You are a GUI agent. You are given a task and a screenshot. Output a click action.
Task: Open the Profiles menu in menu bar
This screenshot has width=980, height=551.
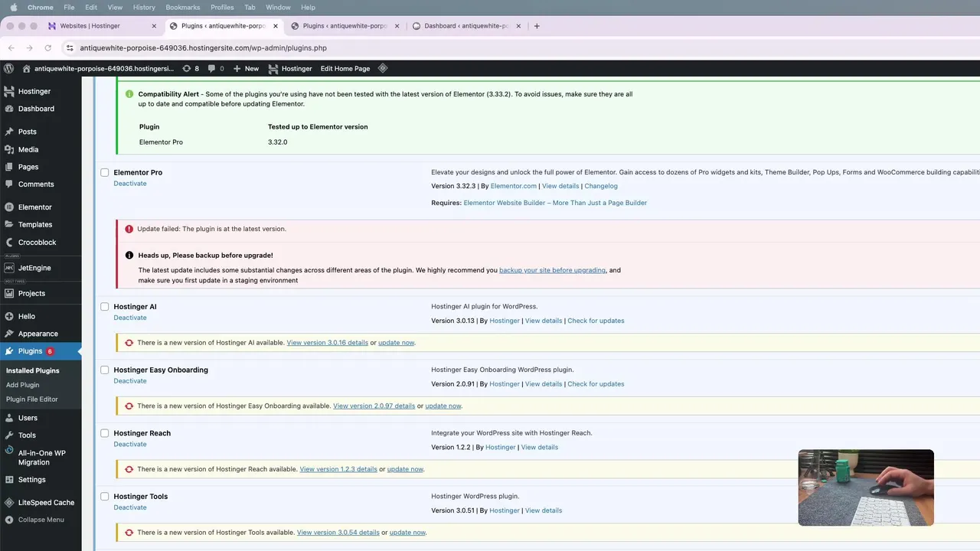point(222,7)
